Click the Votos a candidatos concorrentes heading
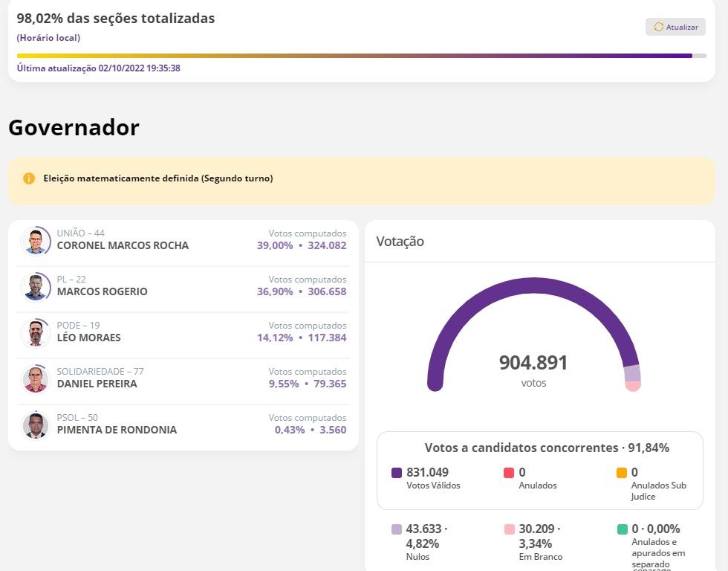This screenshot has height=571, width=728. 547,448
